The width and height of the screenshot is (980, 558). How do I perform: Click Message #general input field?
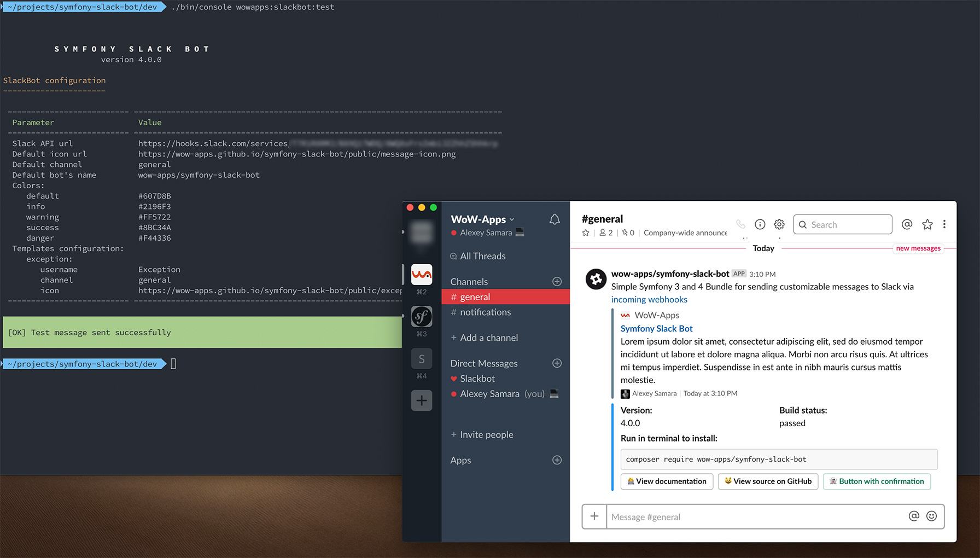click(755, 516)
